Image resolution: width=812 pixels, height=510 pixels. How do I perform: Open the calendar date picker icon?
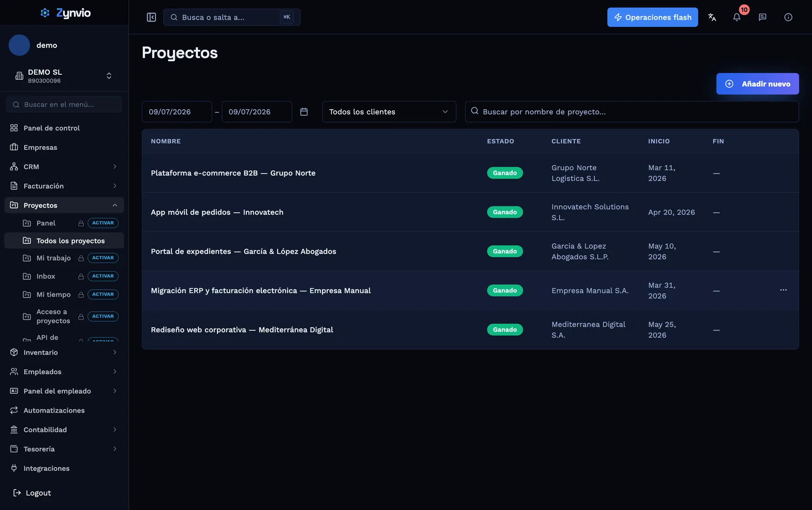click(x=304, y=112)
